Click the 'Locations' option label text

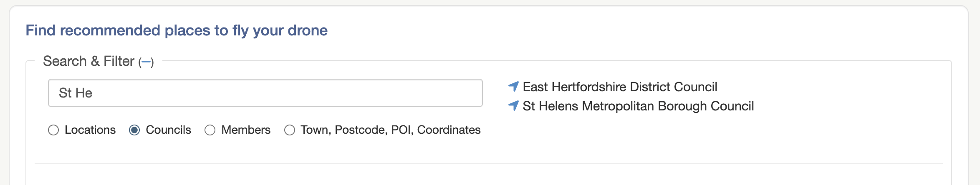(90, 130)
